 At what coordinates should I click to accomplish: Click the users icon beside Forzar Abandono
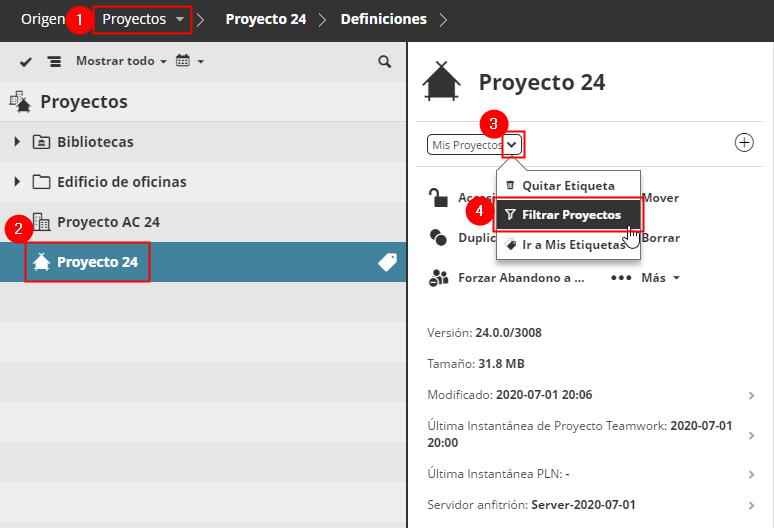pyautogui.click(x=438, y=278)
